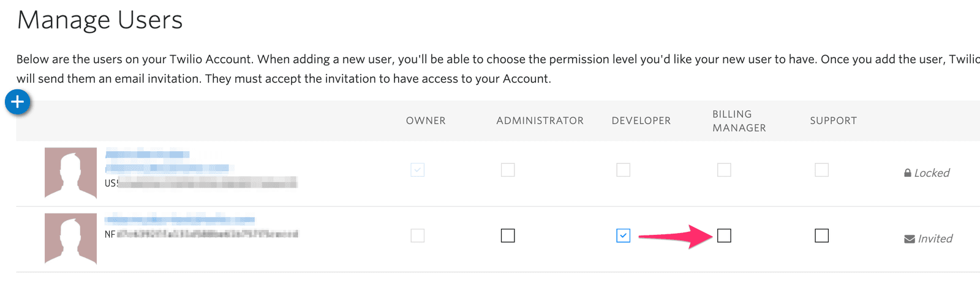Click locked user's Support checkbox
Screen dimensions: 980x296
click(x=821, y=169)
